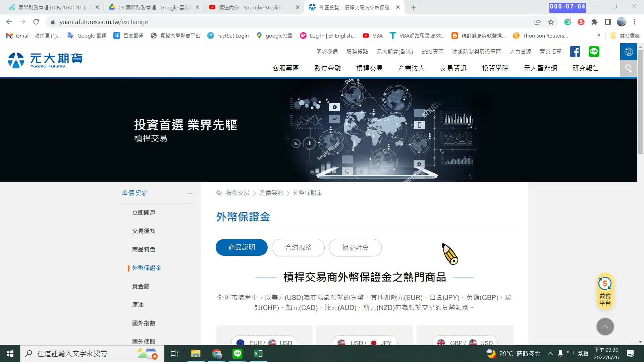This screenshot has width=644, height=362.
Task: Open the Facebook page icon
Action: click(575, 52)
